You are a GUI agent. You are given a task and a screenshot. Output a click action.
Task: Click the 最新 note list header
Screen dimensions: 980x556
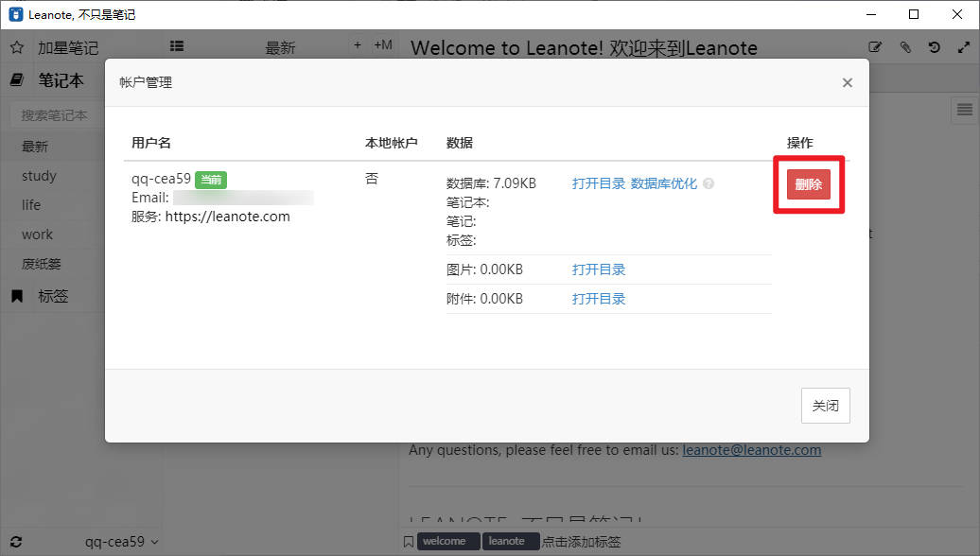tap(280, 47)
